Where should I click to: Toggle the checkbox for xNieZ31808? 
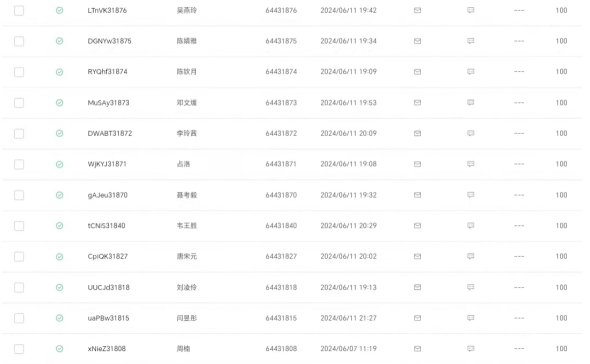point(19,349)
